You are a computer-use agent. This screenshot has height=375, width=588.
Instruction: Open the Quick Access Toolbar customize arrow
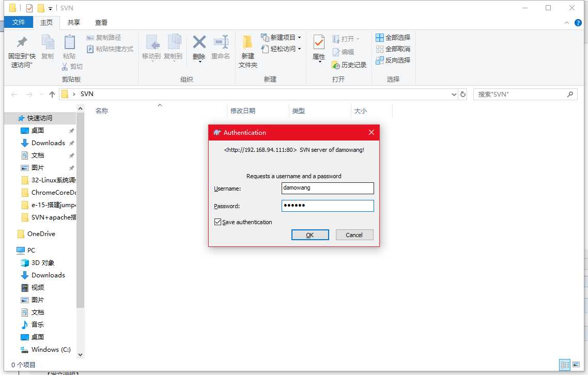pos(50,8)
